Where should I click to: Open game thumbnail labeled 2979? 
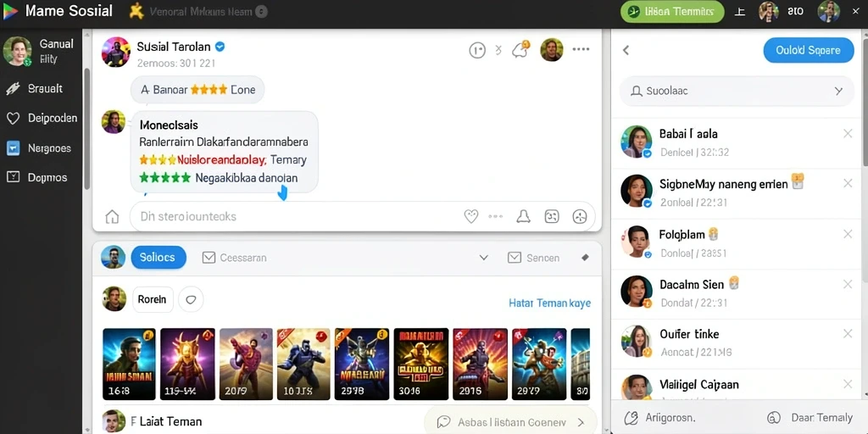coord(539,364)
